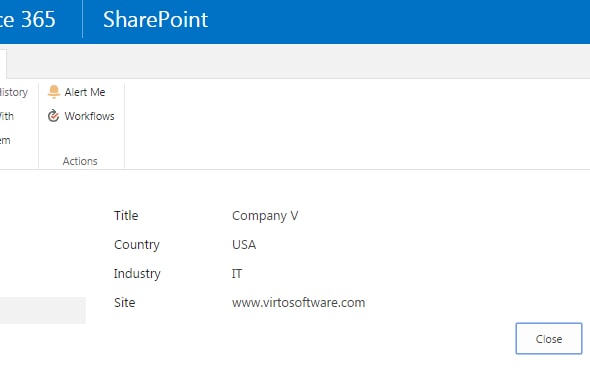Click the Site field label
This screenshot has height=390, width=590.
pyautogui.click(x=125, y=303)
